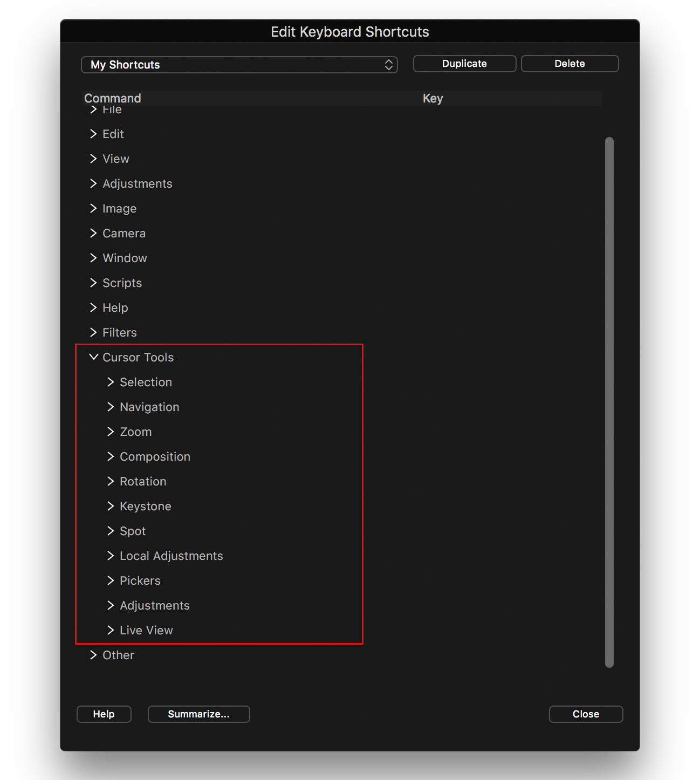Expand the Selection subgroup
The height and width of the screenshot is (780, 700).
[x=111, y=382]
